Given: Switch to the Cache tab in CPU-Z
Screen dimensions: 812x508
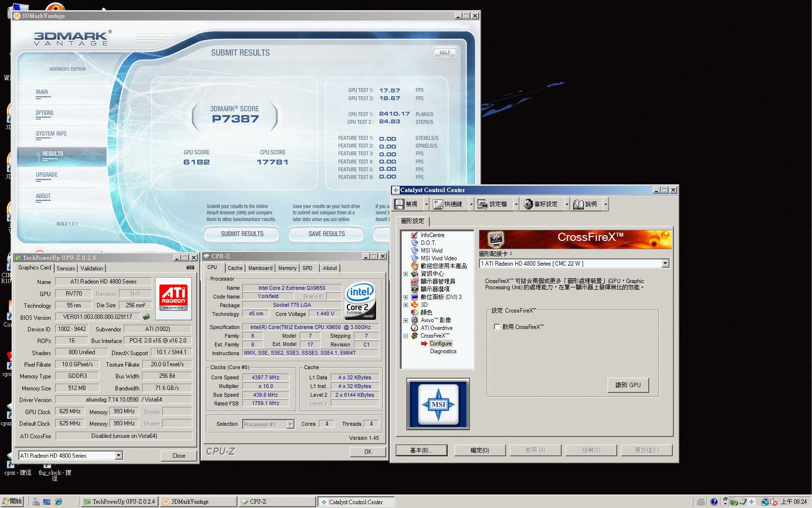Looking at the screenshot, I should tap(235, 268).
